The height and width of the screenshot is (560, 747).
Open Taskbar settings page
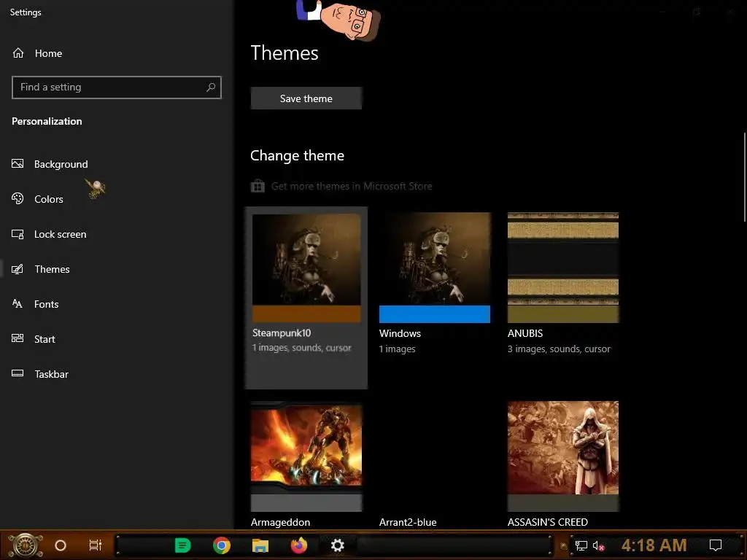[x=51, y=374]
